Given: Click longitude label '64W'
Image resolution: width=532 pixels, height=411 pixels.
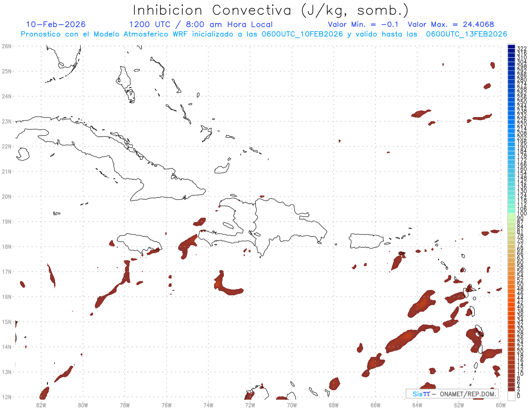Looking at the screenshot, I should [x=417, y=405].
